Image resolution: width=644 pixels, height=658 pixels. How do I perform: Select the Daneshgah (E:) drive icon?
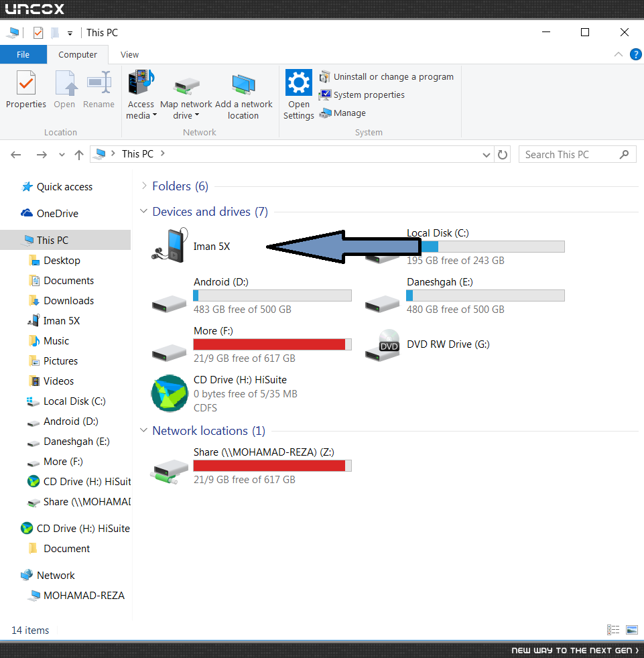[383, 304]
